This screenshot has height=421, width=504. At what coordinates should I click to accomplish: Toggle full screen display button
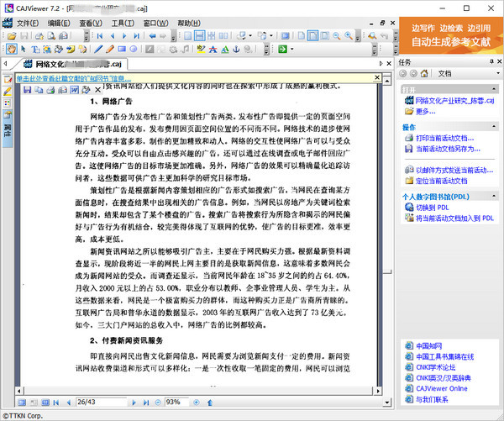[285, 35]
